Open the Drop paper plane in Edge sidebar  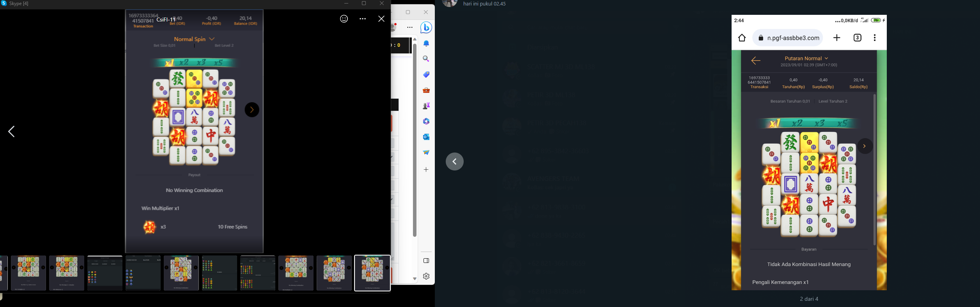coord(426,153)
